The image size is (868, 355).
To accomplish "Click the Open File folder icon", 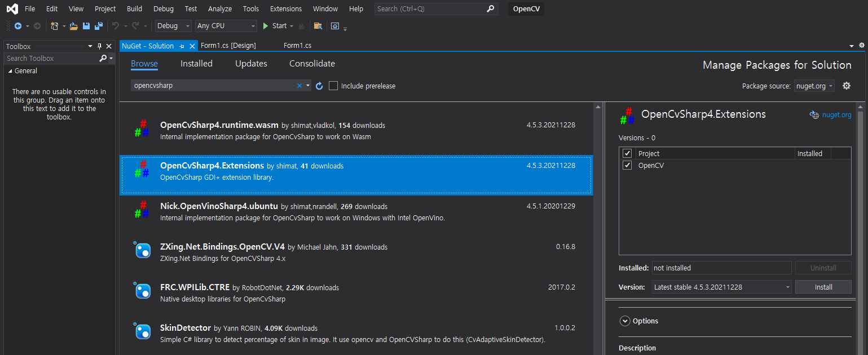I will tap(73, 26).
